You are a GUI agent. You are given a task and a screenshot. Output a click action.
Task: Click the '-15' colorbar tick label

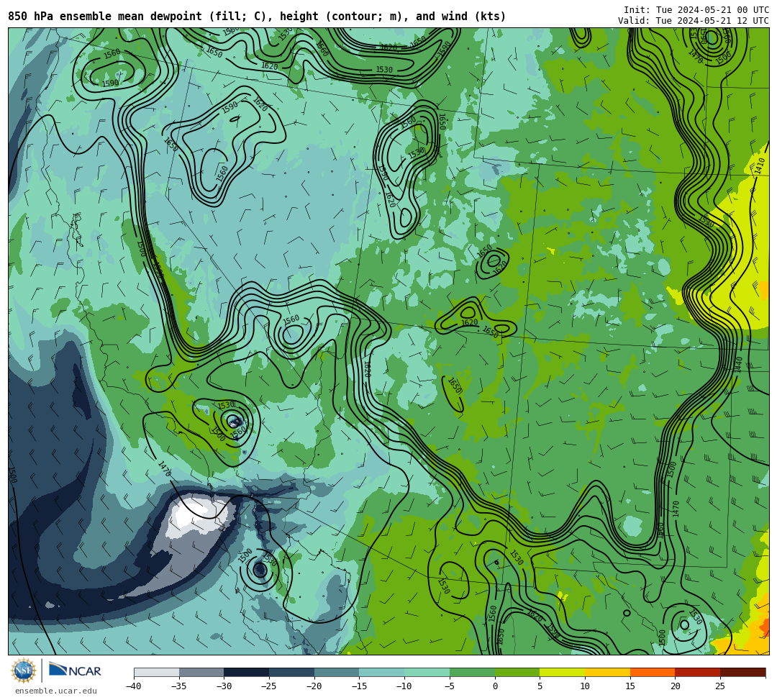tap(359, 686)
